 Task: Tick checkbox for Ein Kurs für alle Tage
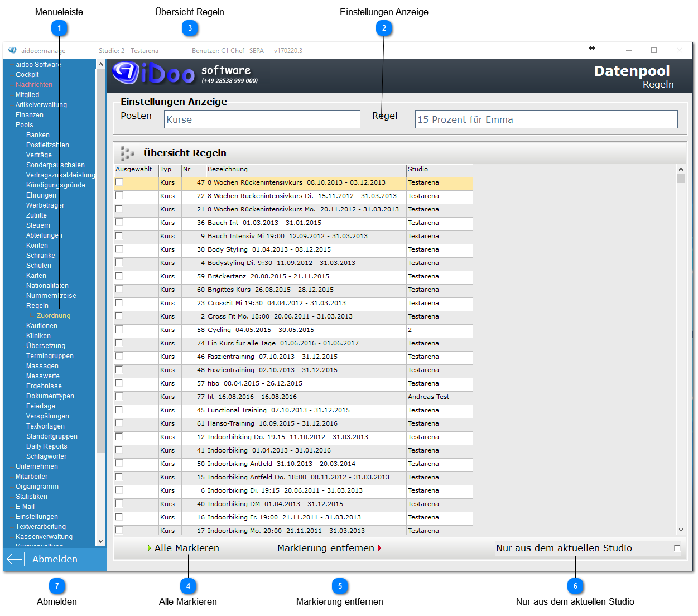pyautogui.click(x=119, y=343)
